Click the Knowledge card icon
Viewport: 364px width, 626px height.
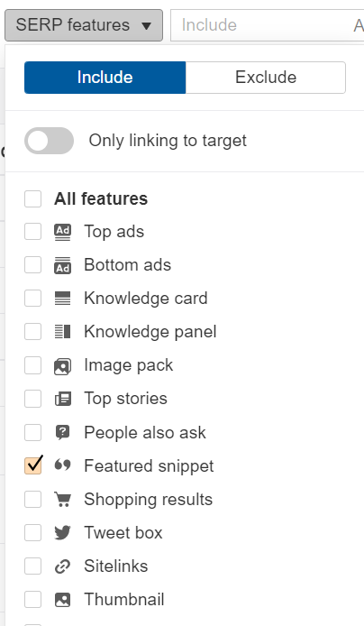tap(62, 299)
